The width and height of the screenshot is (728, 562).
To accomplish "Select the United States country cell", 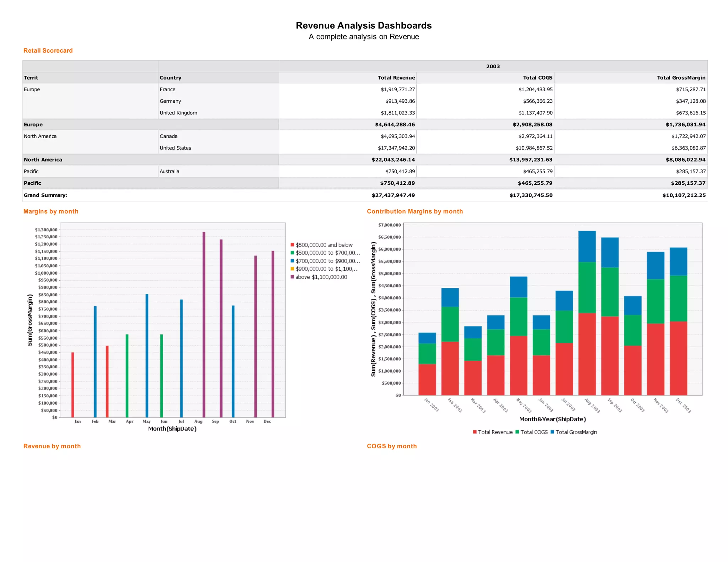I will point(175,148).
